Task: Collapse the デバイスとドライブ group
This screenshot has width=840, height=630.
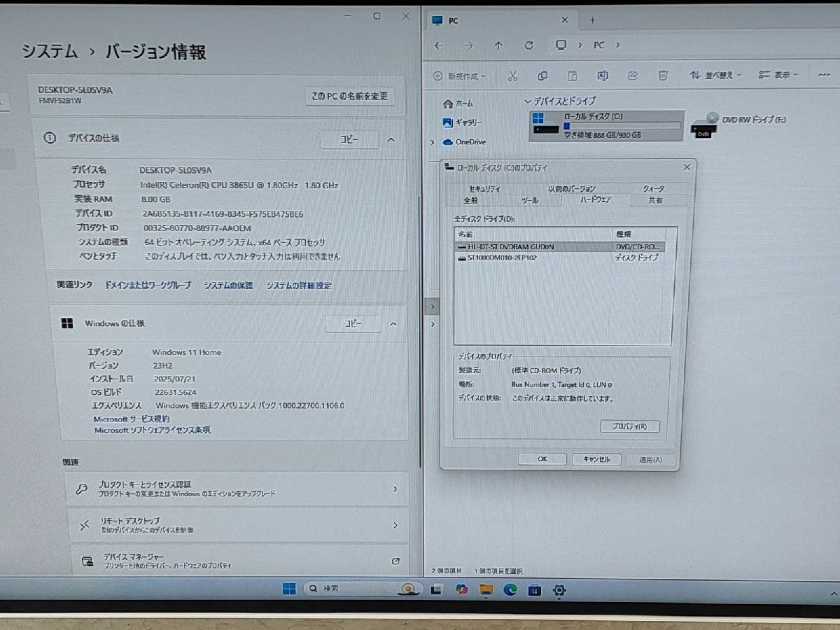Action: 528,101
